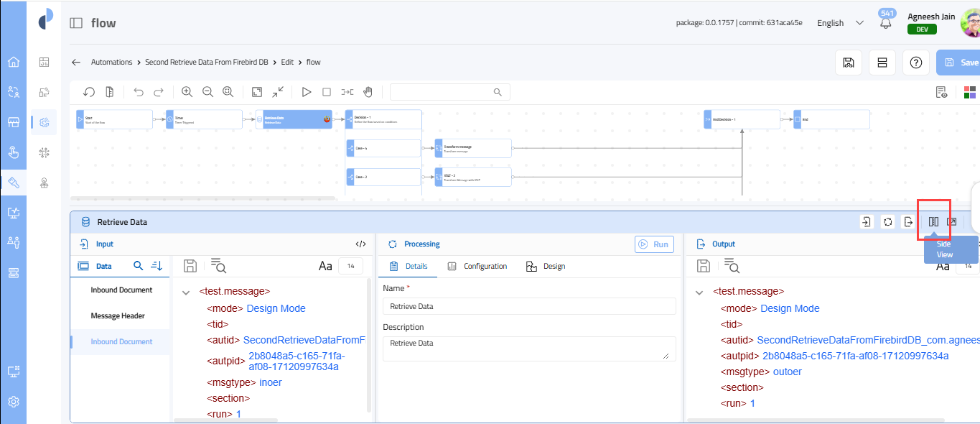
Task: Collapse the test.message node in Input tree
Action: click(186, 292)
